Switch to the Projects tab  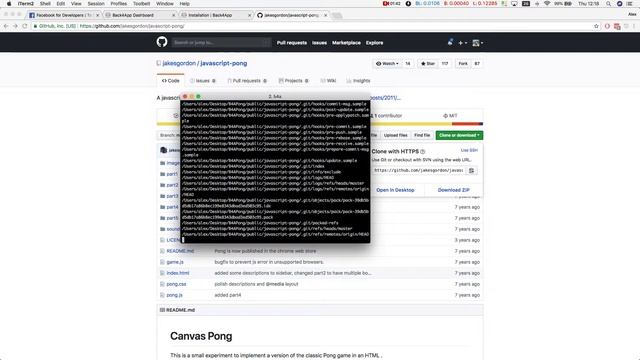click(x=293, y=81)
